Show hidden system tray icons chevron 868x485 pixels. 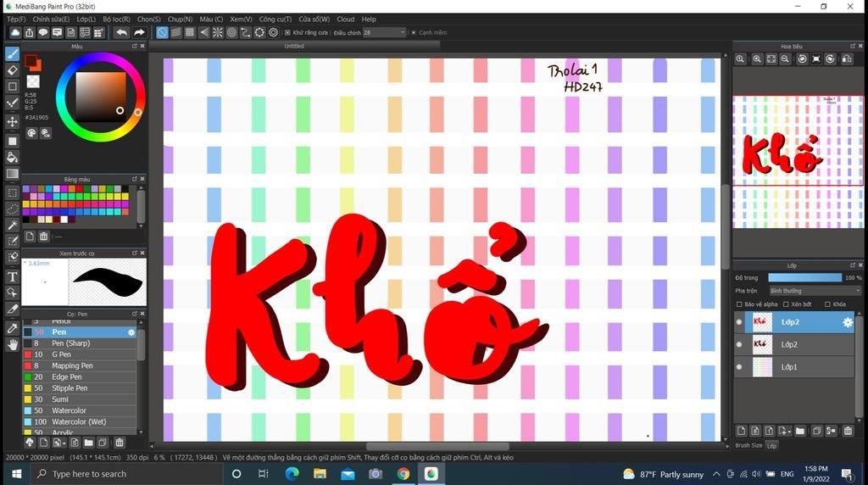716,474
